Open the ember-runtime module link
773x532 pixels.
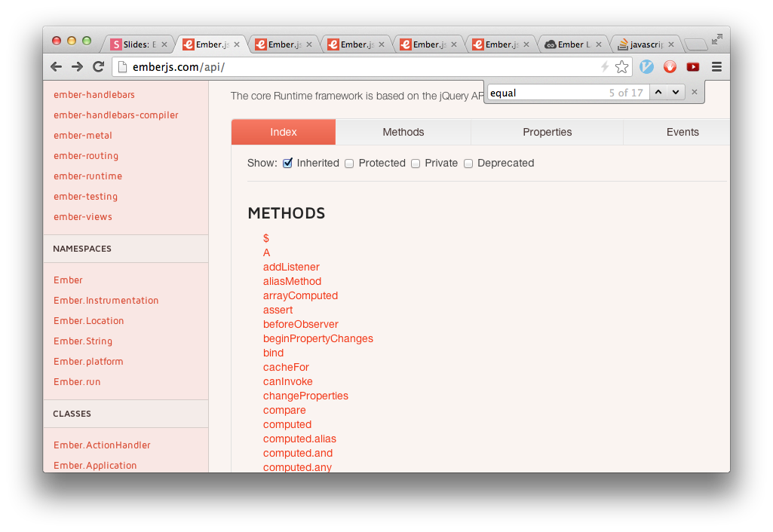pyautogui.click(x=87, y=176)
